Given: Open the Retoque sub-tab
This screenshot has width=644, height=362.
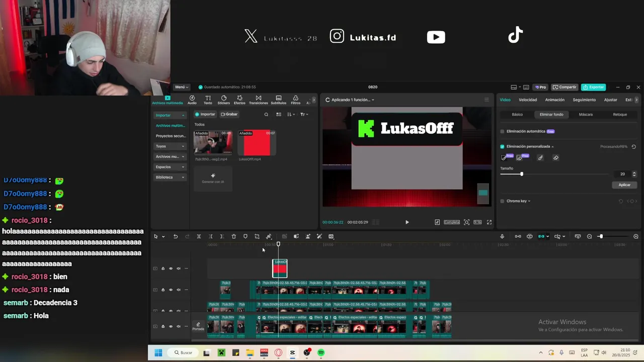Looking at the screenshot, I should (x=620, y=115).
